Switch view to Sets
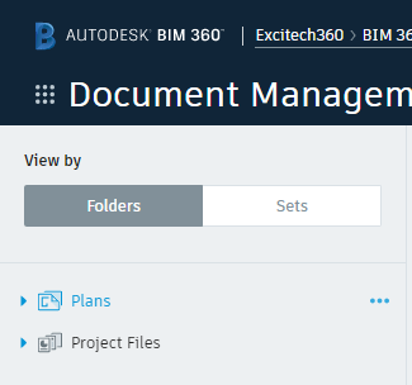 tap(292, 206)
